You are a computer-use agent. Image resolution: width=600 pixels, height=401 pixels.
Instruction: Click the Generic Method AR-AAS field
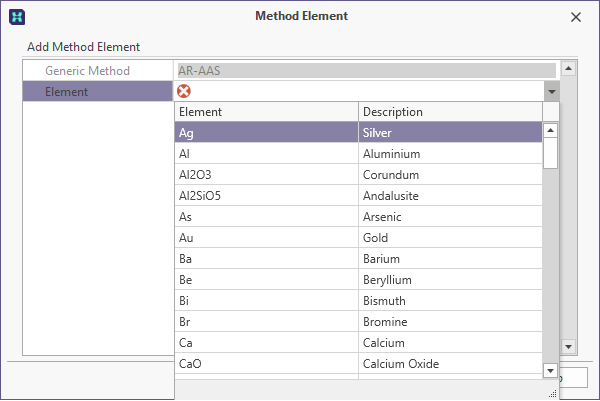click(367, 70)
